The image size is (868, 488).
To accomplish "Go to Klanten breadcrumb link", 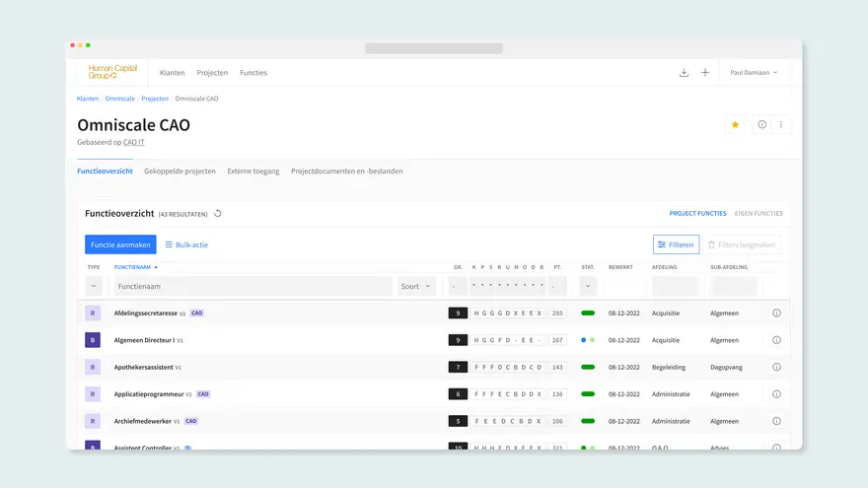I will coord(88,99).
